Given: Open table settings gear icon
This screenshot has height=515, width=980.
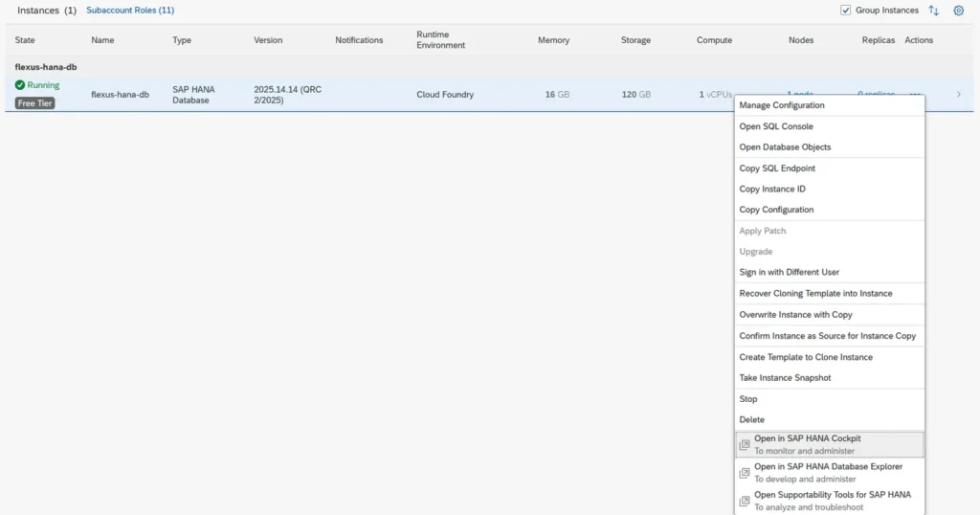Looking at the screenshot, I should [x=958, y=11].
